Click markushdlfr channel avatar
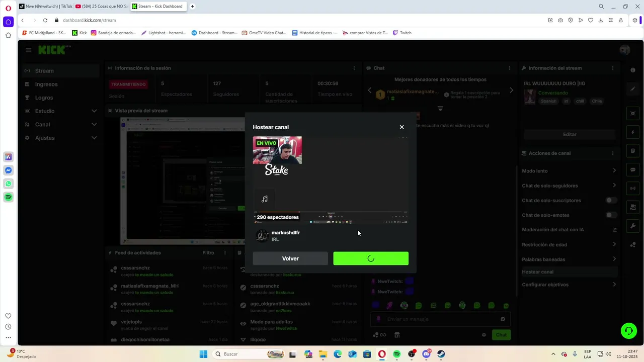644x362 pixels. pos(262,236)
